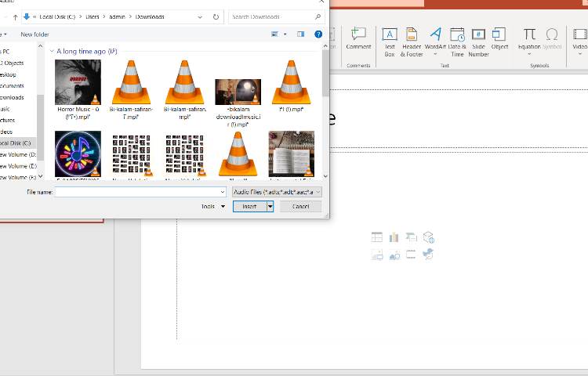Select Documents in navigation pane
588x376 pixels.
coord(12,85)
